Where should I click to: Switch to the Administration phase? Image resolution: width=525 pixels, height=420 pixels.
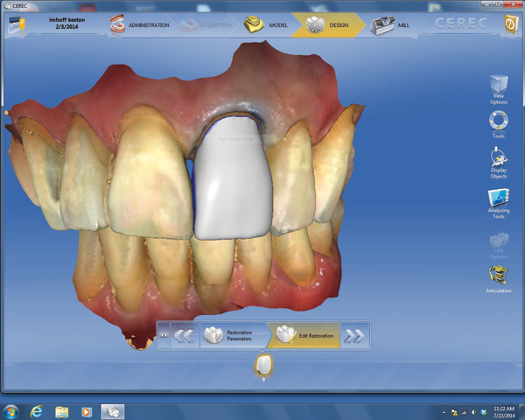[x=140, y=25]
